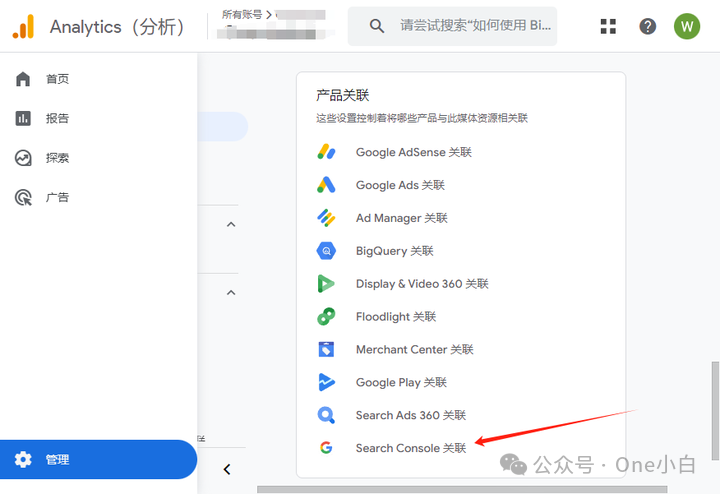Click the Admin gear icon
This screenshot has height=494, width=720.
(x=23, y=459)
